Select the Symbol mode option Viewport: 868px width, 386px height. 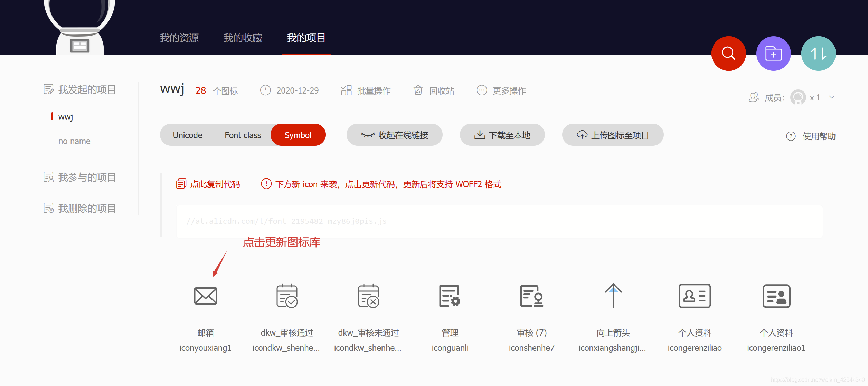coord(298,135)
